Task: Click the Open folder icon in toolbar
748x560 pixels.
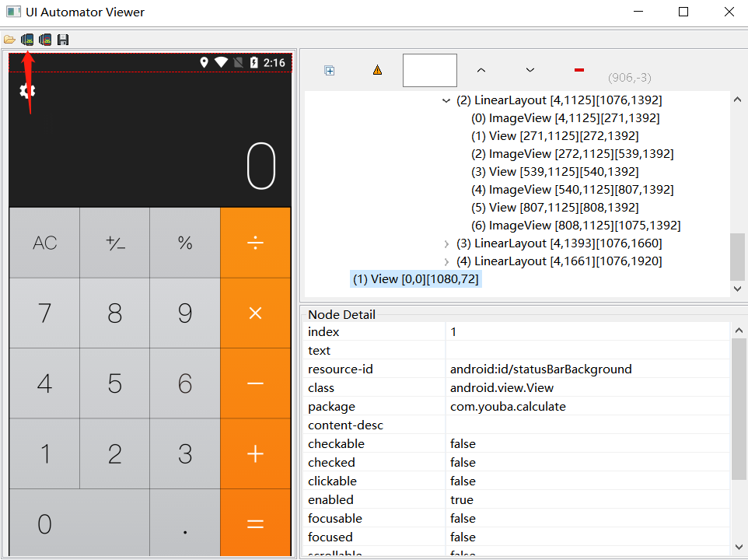Action: (x=9, y=40)
